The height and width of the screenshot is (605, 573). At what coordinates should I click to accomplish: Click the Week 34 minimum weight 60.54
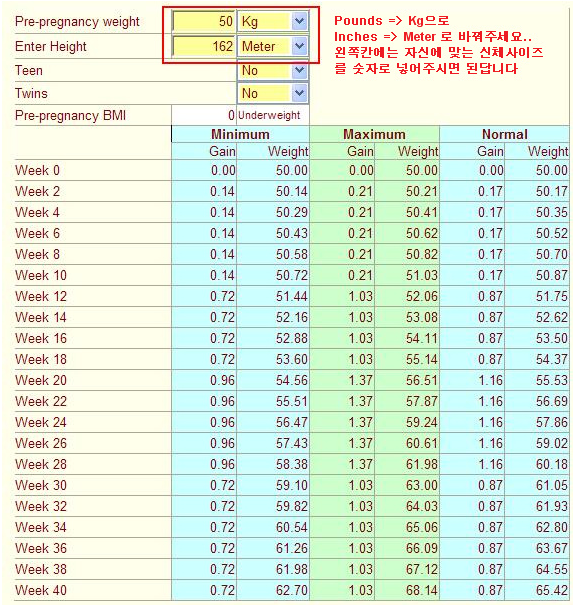292,527
